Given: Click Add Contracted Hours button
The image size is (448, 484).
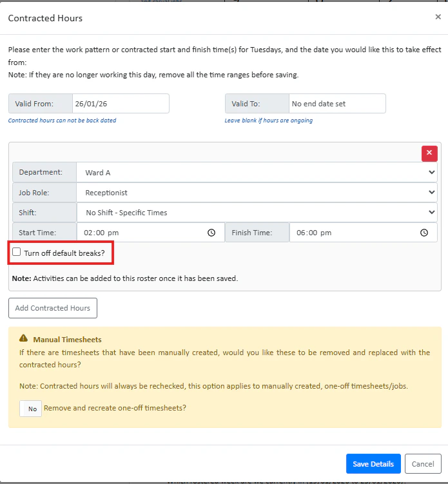Looking at the screenshot, I should 53,308.
